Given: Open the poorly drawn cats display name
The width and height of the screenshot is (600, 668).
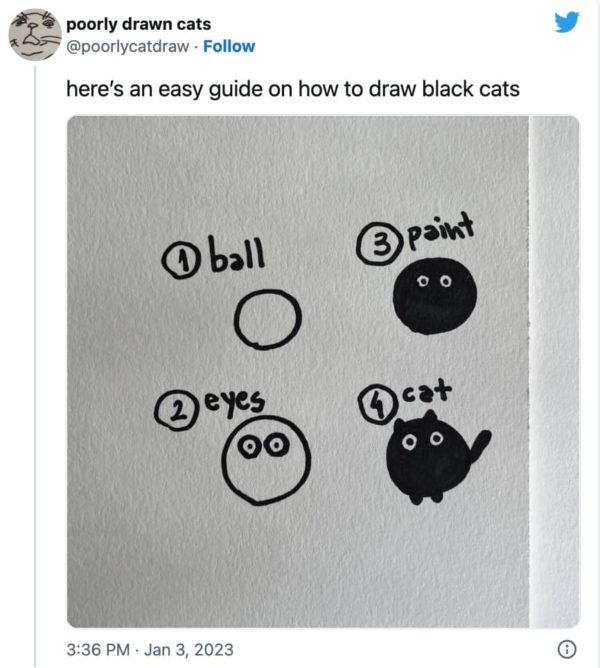Looking at the screenshot, I should coord(138,24).
